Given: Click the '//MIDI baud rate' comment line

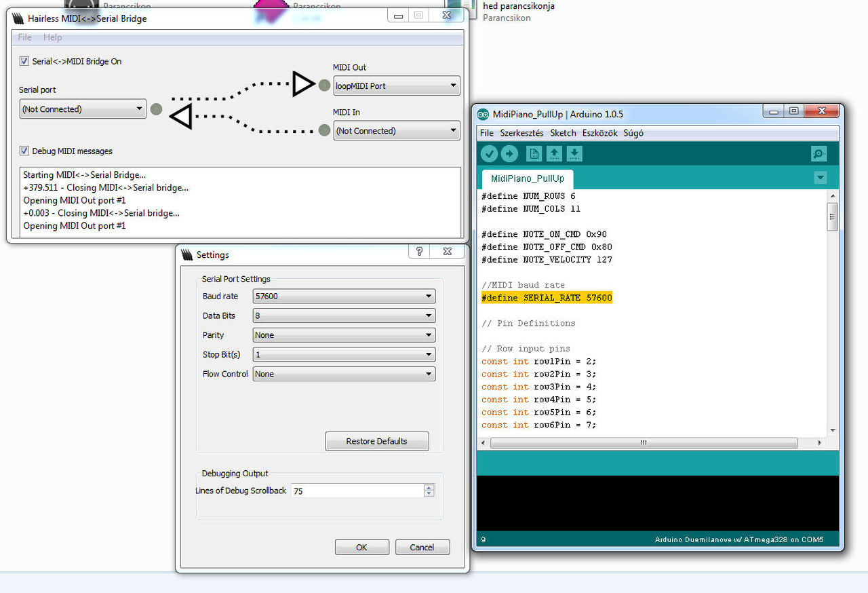Looking at the screenshot, I should click(523, 285).
